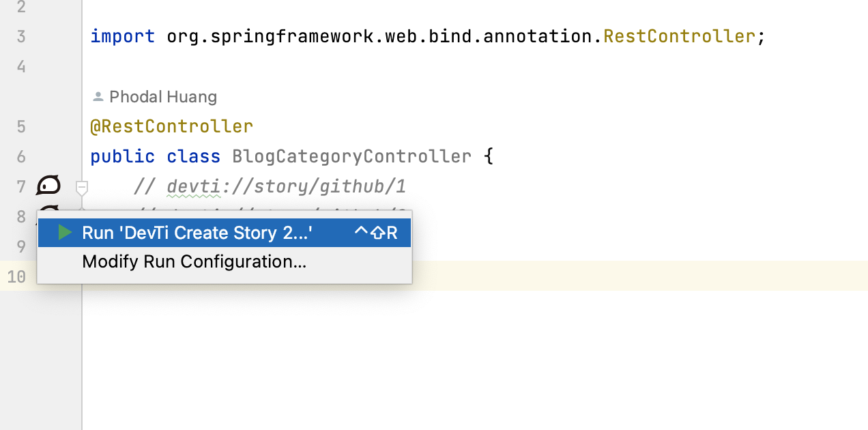
Task: Click the DevTi story icon in line 7 gutter
Action: (48, 185)
